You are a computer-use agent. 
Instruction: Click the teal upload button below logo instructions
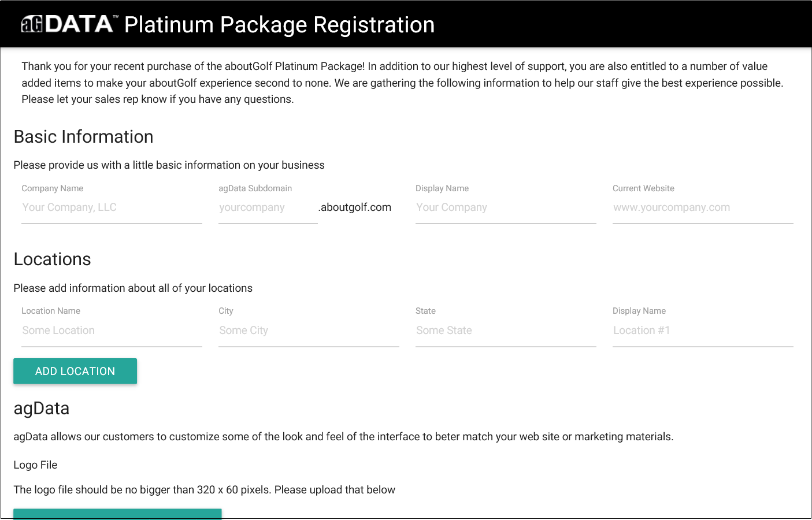pyautogui.click(x=117, y=514)
